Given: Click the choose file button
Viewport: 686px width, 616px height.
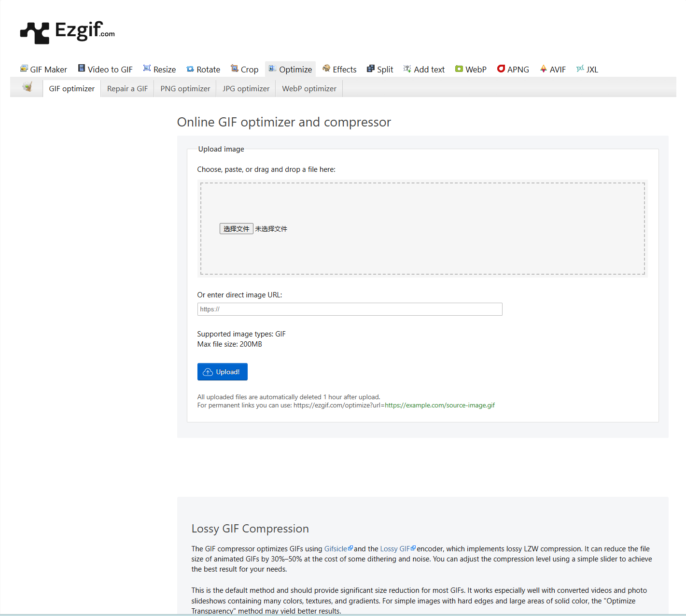Looking at the screenshot, I should click(x=236, y=229).
